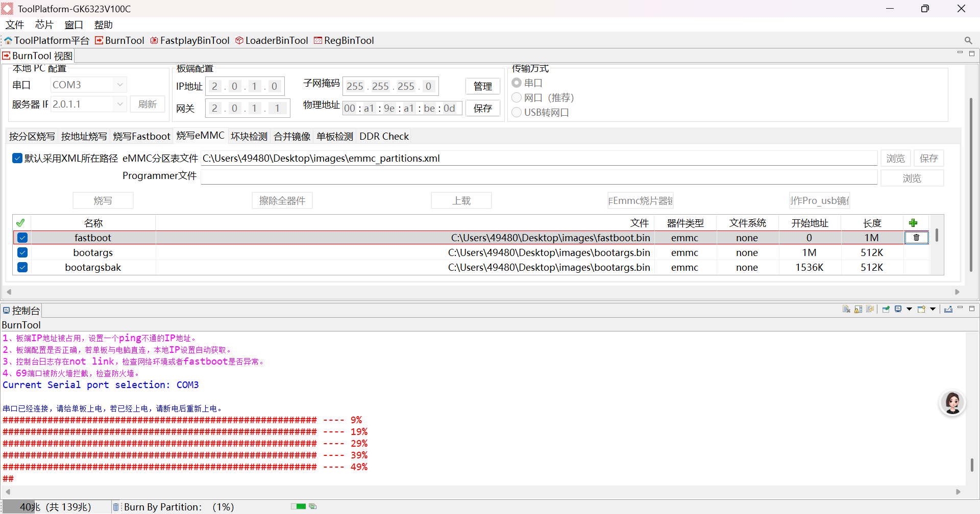This screenshot has height=514, width=980.
Task: Pin the console view
Action: tap(886, 309)
